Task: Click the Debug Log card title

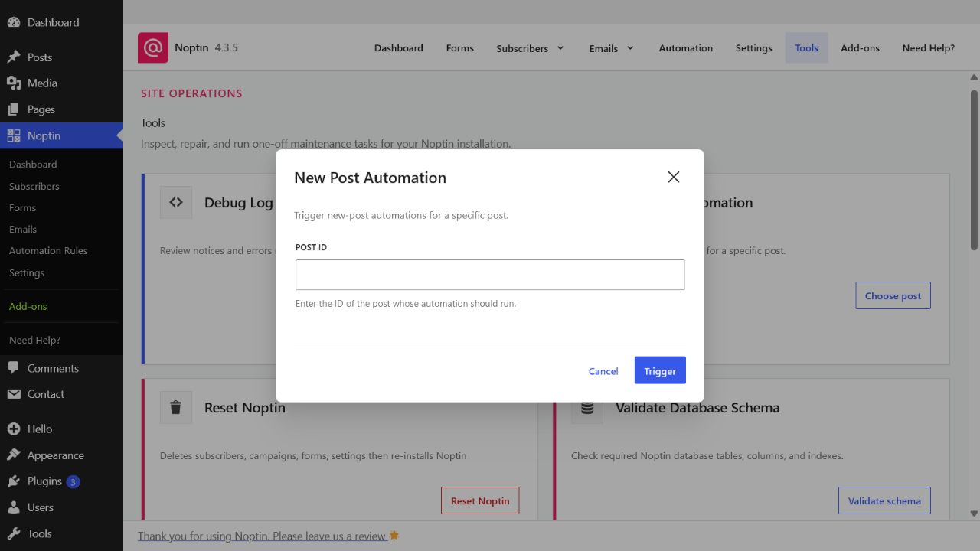Action: coord(238,203)
